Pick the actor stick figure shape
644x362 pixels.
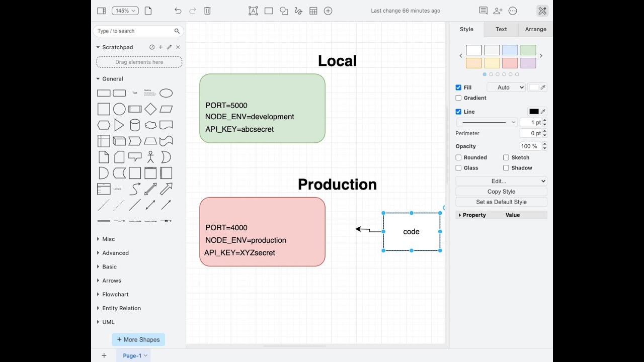(x=150, y=157)
